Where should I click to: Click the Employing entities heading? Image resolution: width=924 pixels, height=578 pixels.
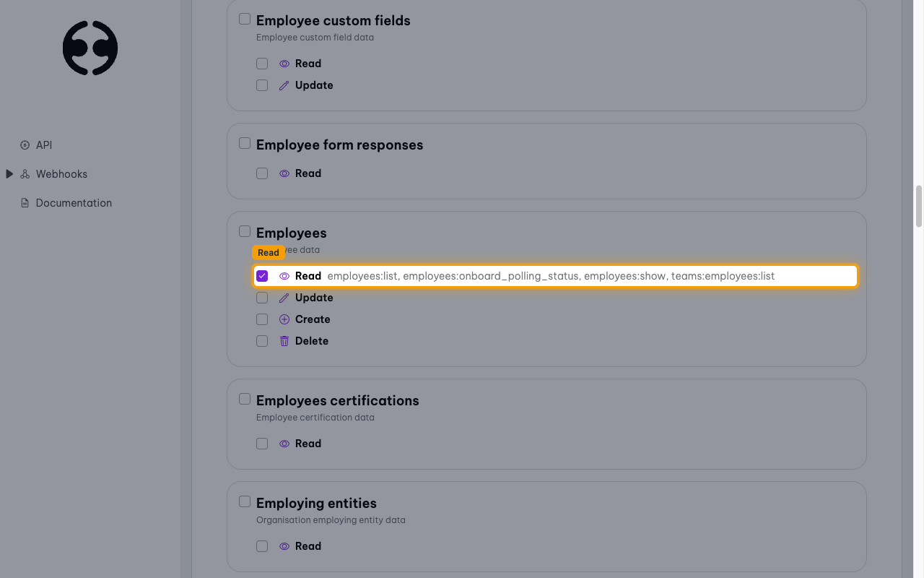click(316, 504)
